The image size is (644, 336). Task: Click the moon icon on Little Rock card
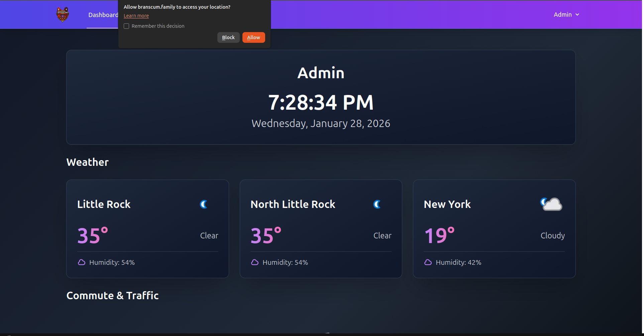tap(204, 204)
